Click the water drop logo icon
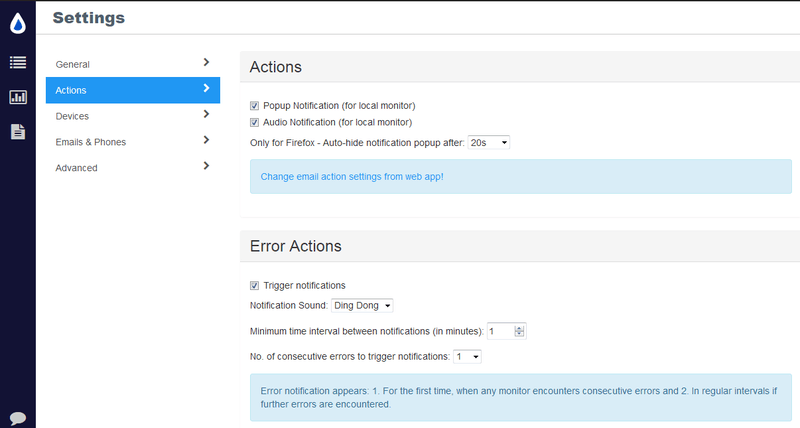 pos(18,20)
